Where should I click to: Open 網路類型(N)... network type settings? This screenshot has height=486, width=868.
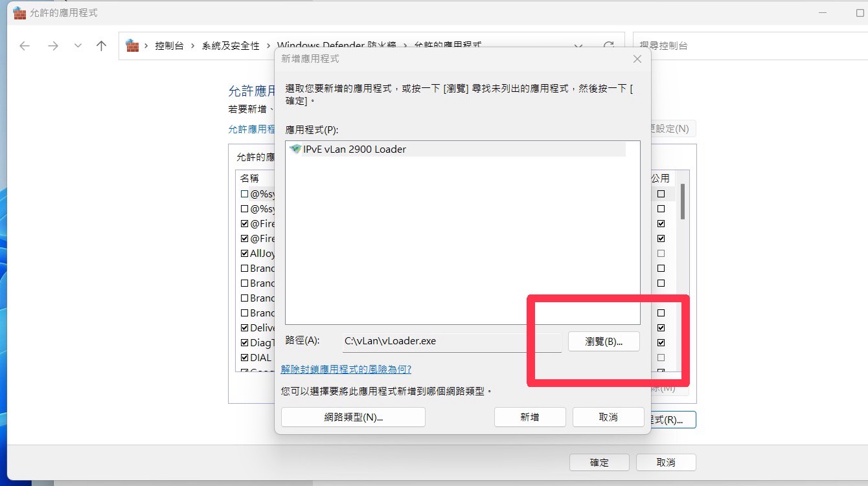pos(353,417)
